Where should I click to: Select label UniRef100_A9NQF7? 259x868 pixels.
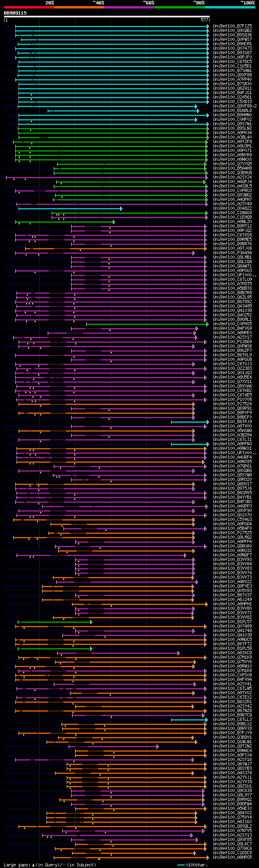[232, 555]
